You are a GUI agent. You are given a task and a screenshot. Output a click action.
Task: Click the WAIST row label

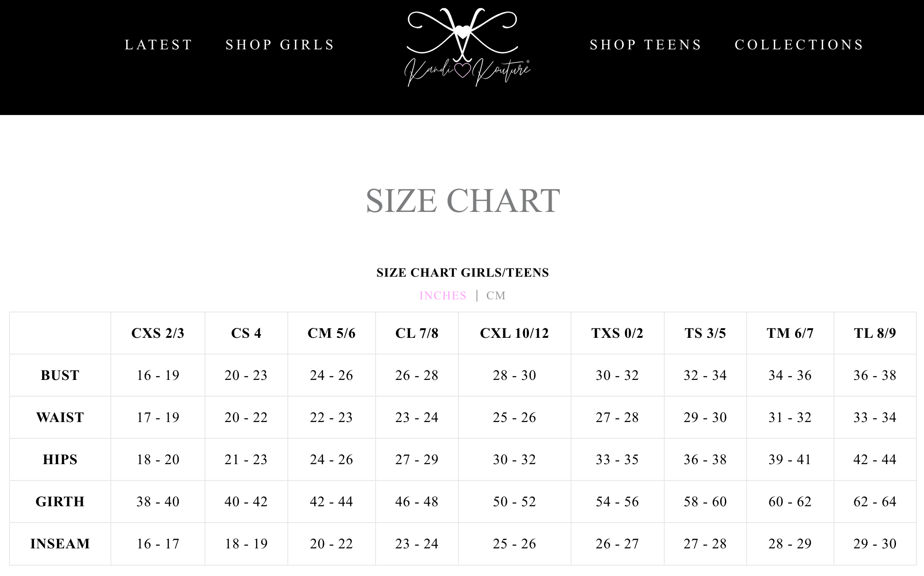(60, 418)
